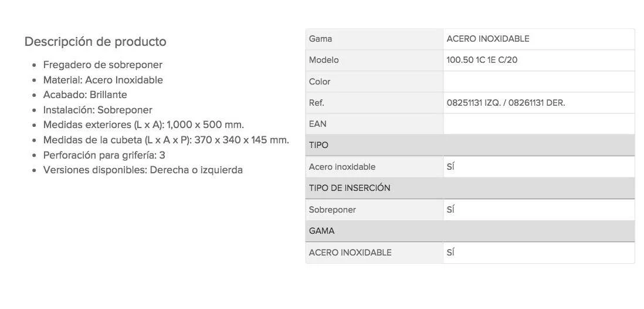Click the Ref. number value cell

point(539,103)
